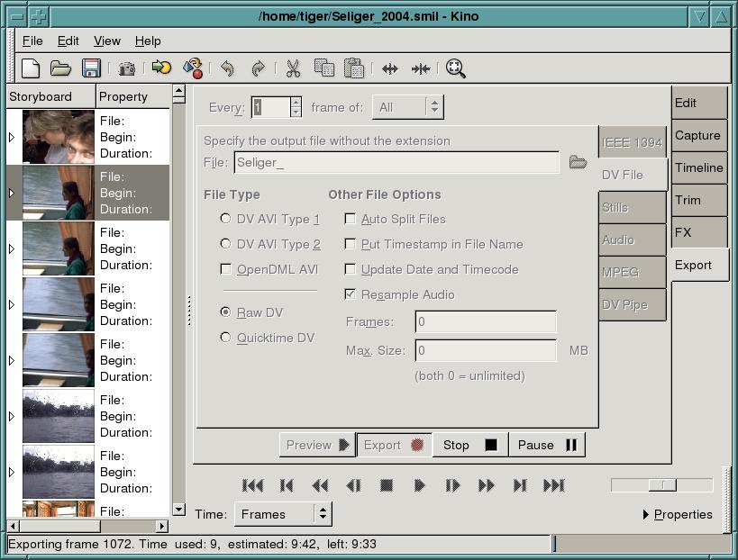Viewport: 738px width, 560px height.
Task: Click the Join Scenes icon in the toolbar
Action: [x=420, y=68]
